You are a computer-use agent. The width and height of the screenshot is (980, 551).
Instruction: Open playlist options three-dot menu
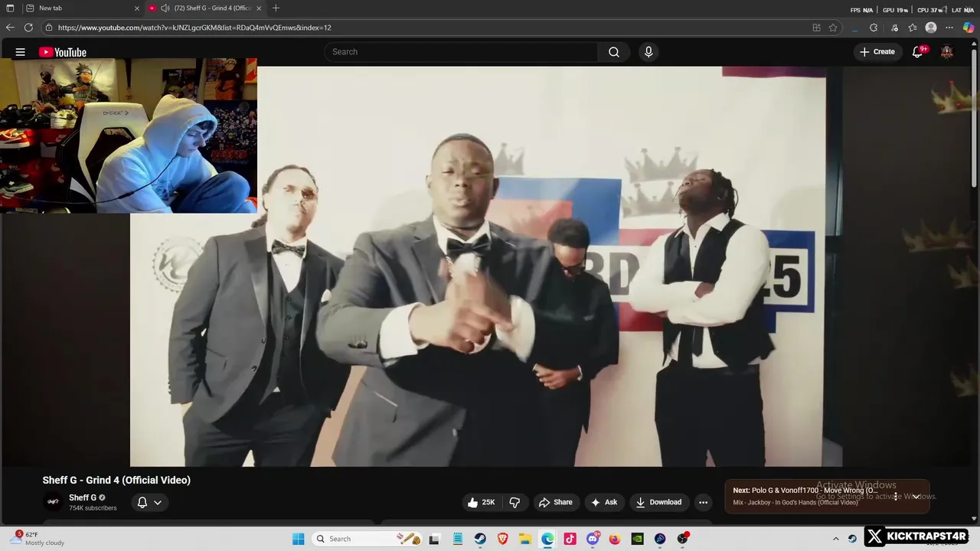(896, 497)
